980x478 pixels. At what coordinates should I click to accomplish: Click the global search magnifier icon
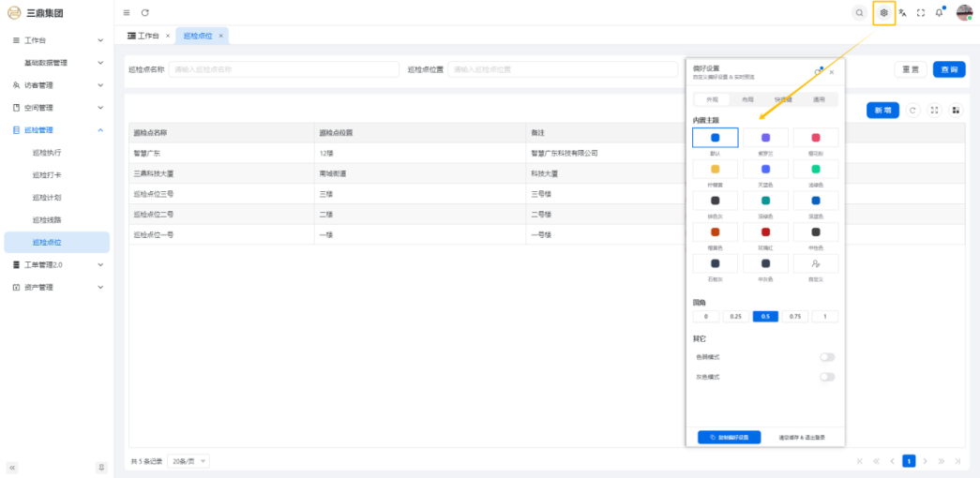[x=859, y=13]
